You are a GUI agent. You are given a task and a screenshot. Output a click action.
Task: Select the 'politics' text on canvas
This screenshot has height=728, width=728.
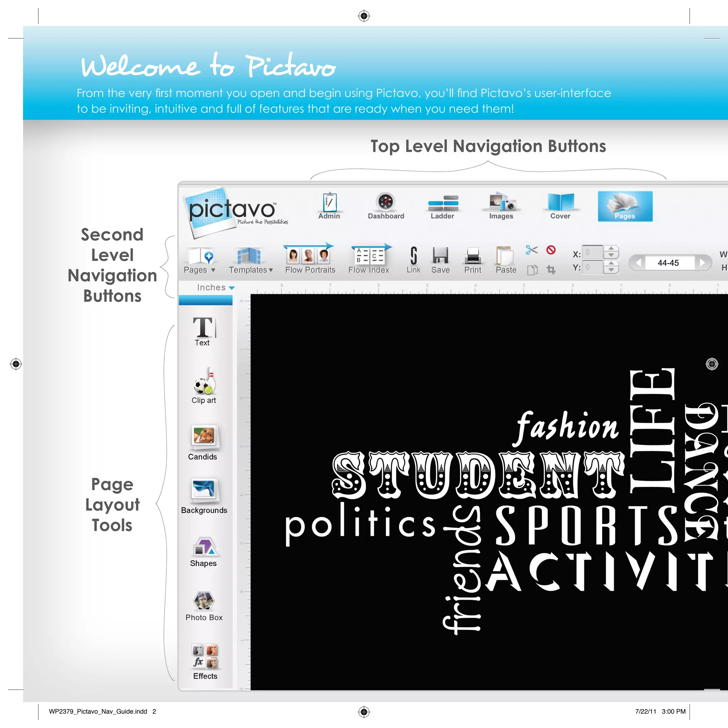[x=360, y=525]
